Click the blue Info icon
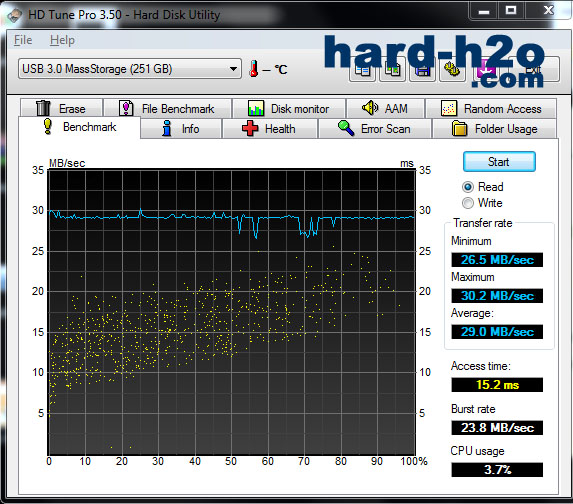 coord(167,128)
